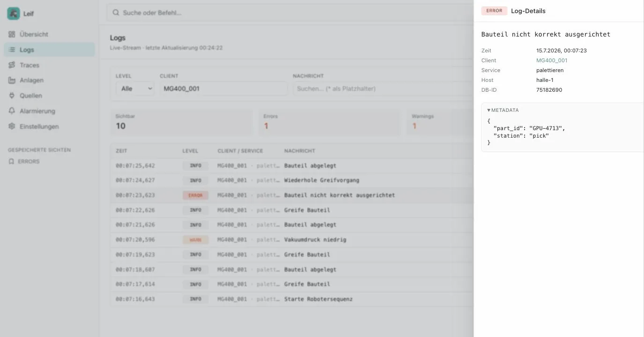Click the WARN level badge in the table
This screenshot has width=644, height=337.
tap(195, 240)
